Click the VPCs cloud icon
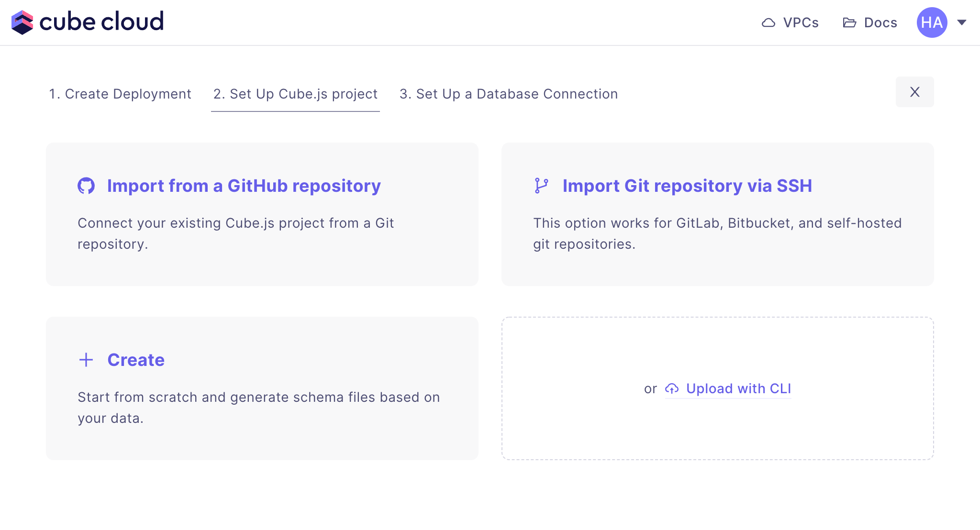Image resolution: width=980 pixels, height=530 pixels. coord(768,22)
